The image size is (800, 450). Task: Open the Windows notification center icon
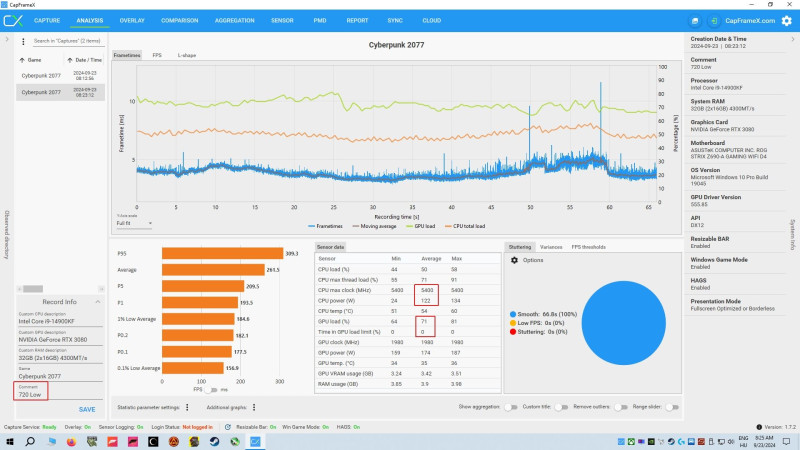point(787,441)
